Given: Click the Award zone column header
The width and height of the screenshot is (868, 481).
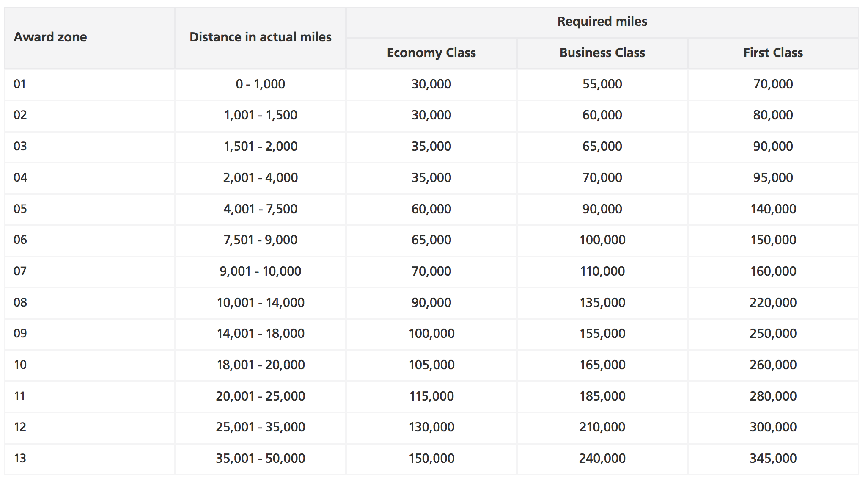Looking at the screenshot, I should coord(50,37).
